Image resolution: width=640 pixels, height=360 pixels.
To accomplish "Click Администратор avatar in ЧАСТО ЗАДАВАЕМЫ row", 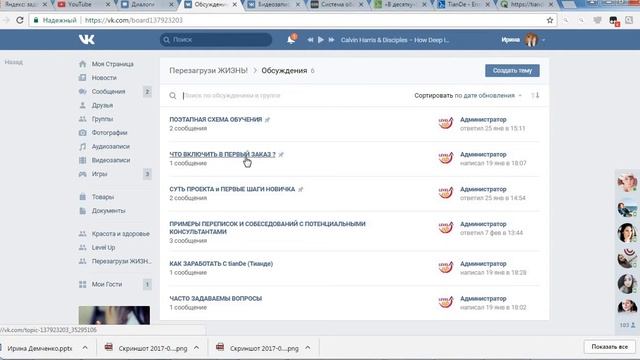I will coord(446,302).
